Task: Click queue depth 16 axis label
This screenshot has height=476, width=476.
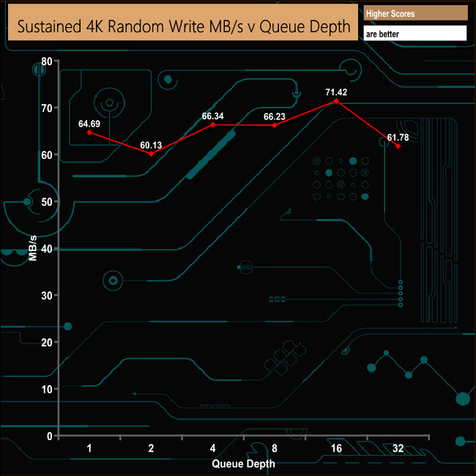Action: pos(336,448)
